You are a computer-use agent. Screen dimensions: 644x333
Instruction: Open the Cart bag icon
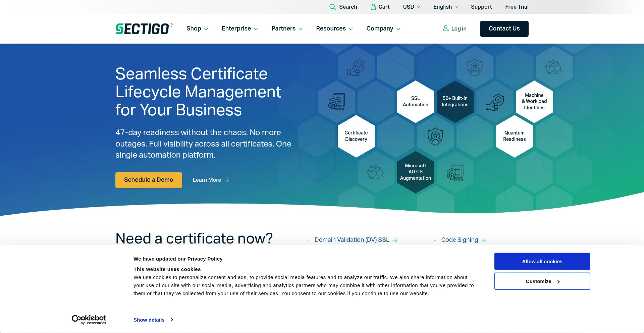[x=373, y=7]
